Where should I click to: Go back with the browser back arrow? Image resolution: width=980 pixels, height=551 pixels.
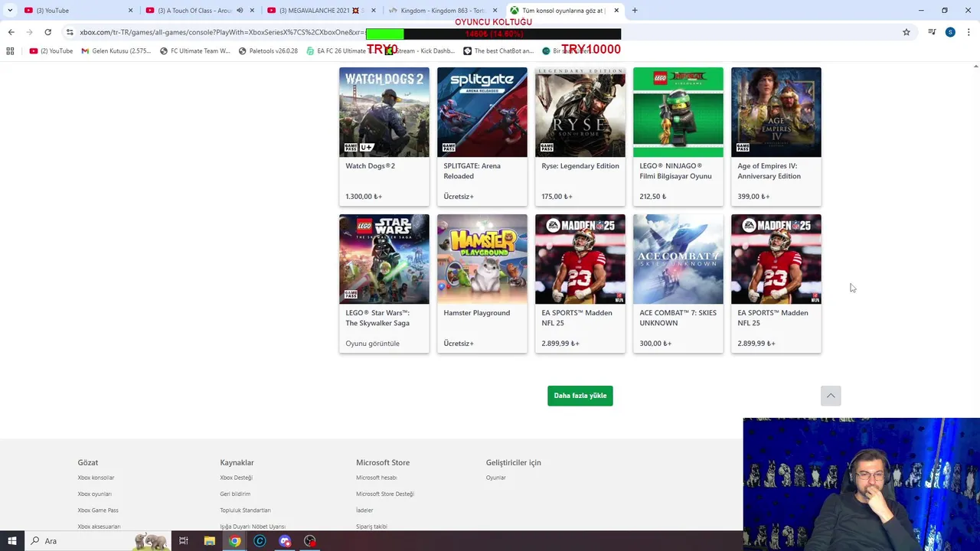click(11, 32)
